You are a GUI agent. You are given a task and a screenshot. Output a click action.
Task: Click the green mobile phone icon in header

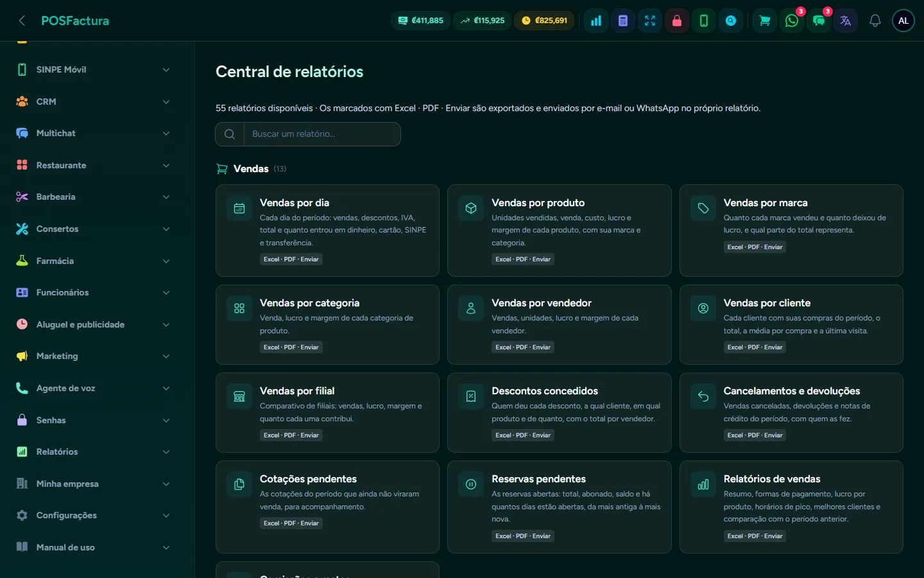(x=704, y=21)
